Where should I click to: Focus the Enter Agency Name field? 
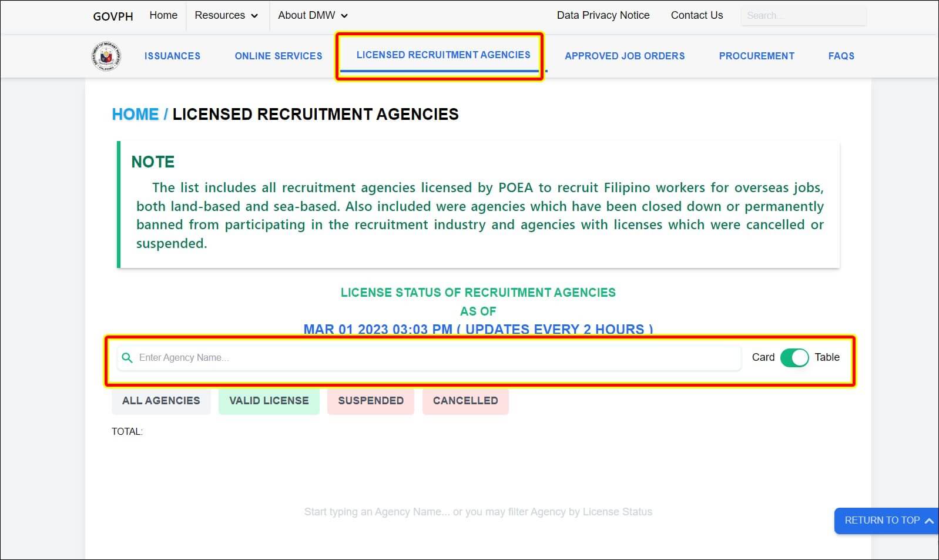[x=429, y=357]
